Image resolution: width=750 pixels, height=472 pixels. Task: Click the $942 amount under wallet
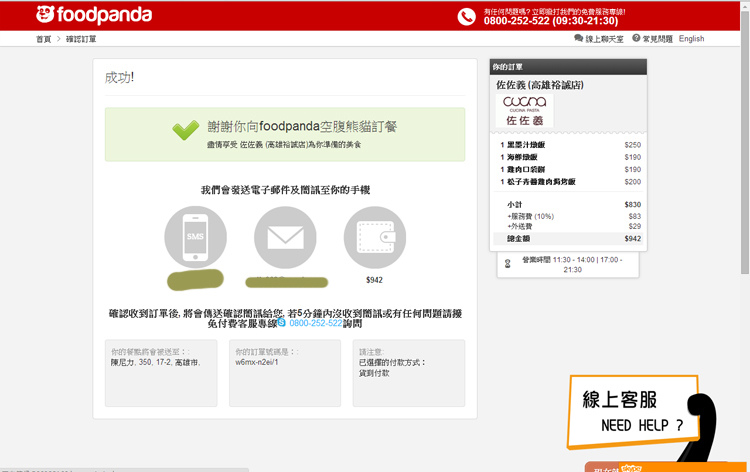point(374,280)
